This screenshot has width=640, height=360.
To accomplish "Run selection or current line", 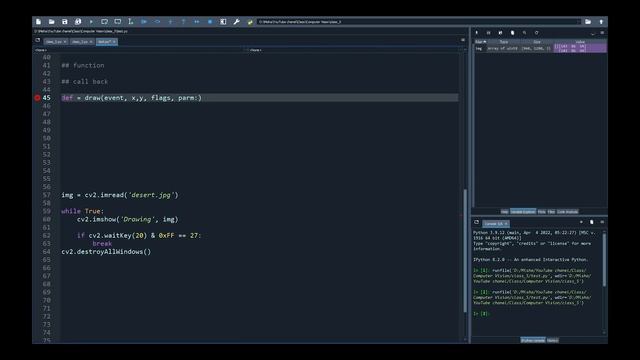I will [x=131, y=22].
